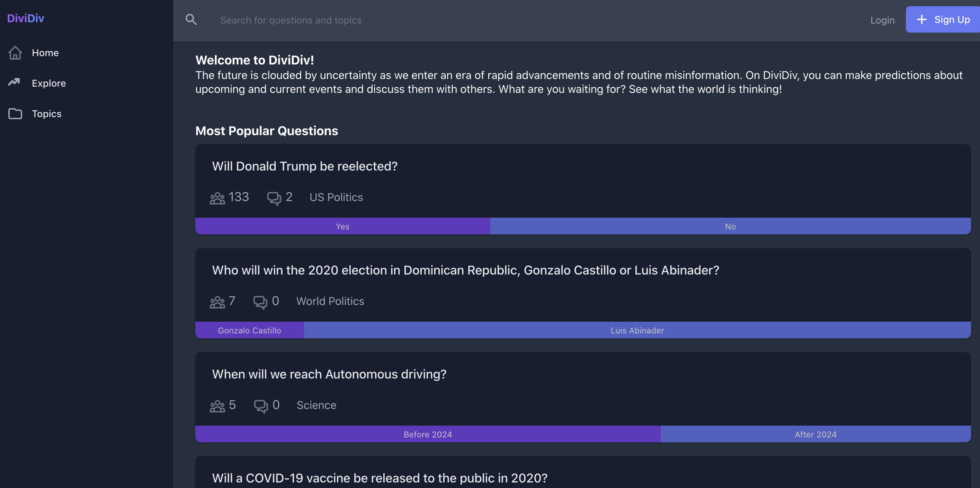The height and width of the screenshot is (488, 980).
Task: Open the Topics menu item
Action: (46, 114)
